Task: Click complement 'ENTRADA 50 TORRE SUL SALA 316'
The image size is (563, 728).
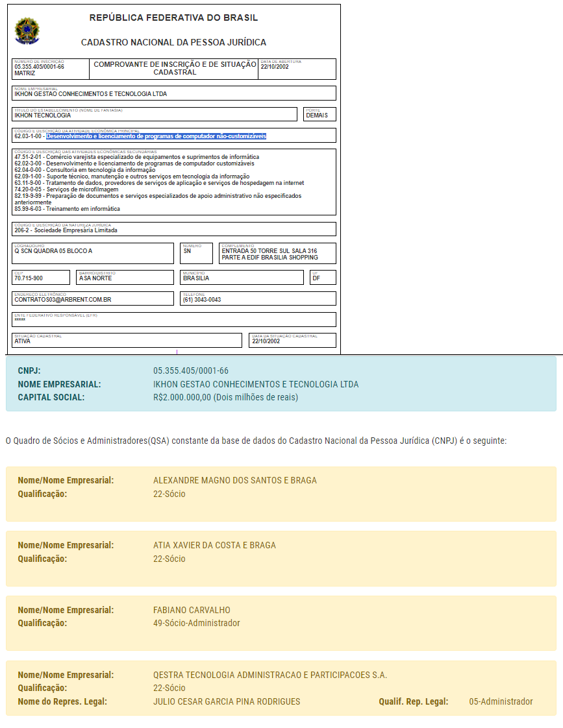Action: point(269,250)
